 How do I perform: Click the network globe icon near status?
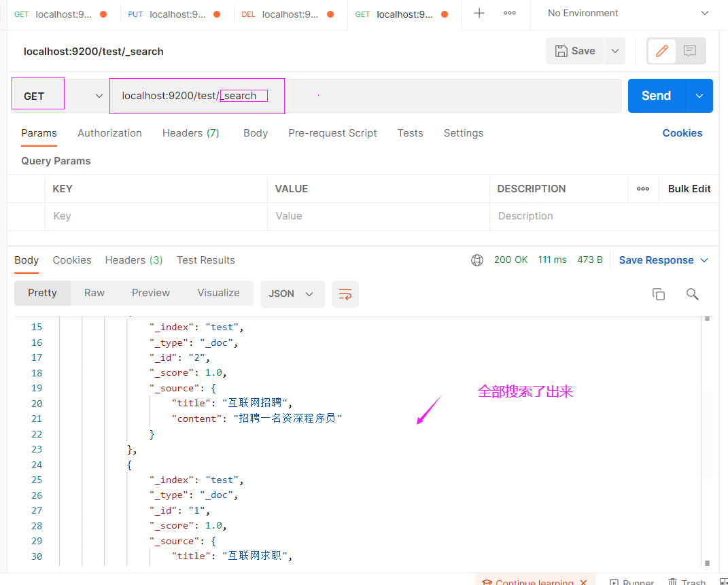476,260
